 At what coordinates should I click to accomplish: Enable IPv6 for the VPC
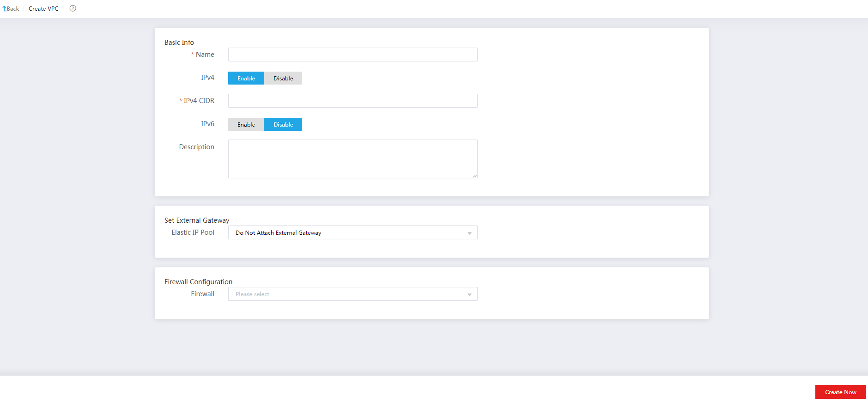(x=246, y=124)
